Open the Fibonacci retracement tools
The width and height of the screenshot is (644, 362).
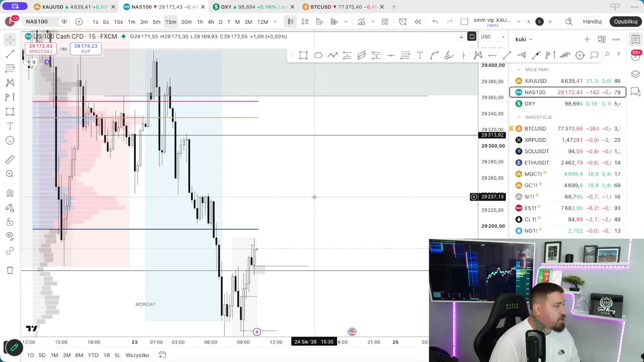(10, 68)
